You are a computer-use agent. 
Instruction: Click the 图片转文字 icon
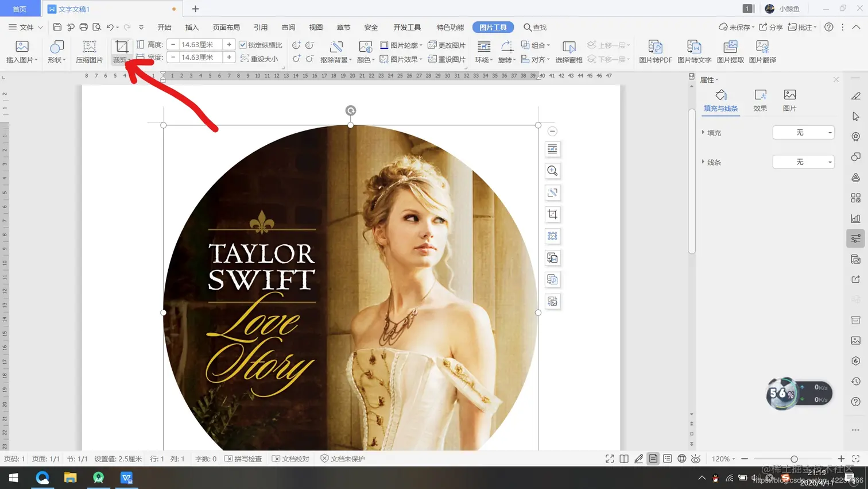[x=694, y=47]
